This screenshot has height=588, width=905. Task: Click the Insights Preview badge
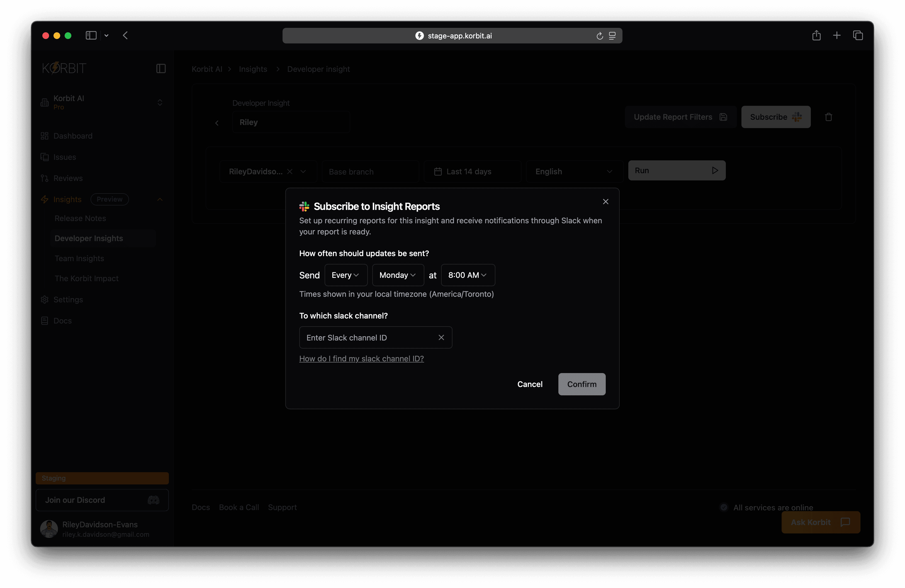110,199
